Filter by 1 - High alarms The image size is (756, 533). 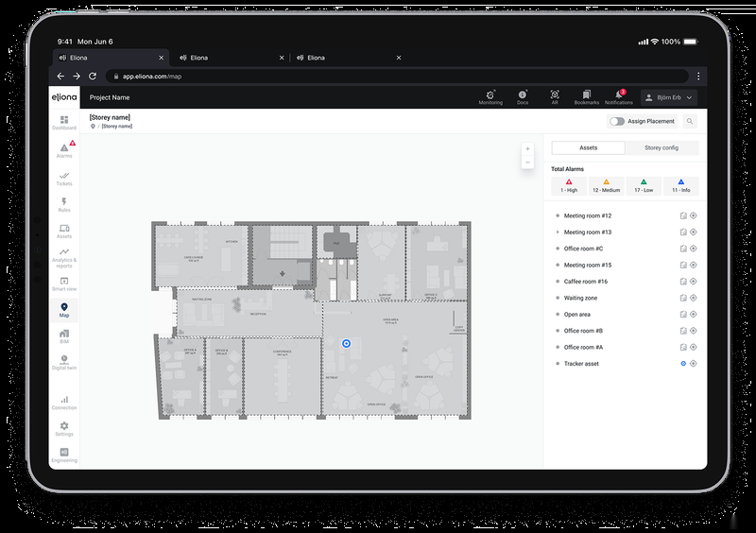[x=569, y=186]
